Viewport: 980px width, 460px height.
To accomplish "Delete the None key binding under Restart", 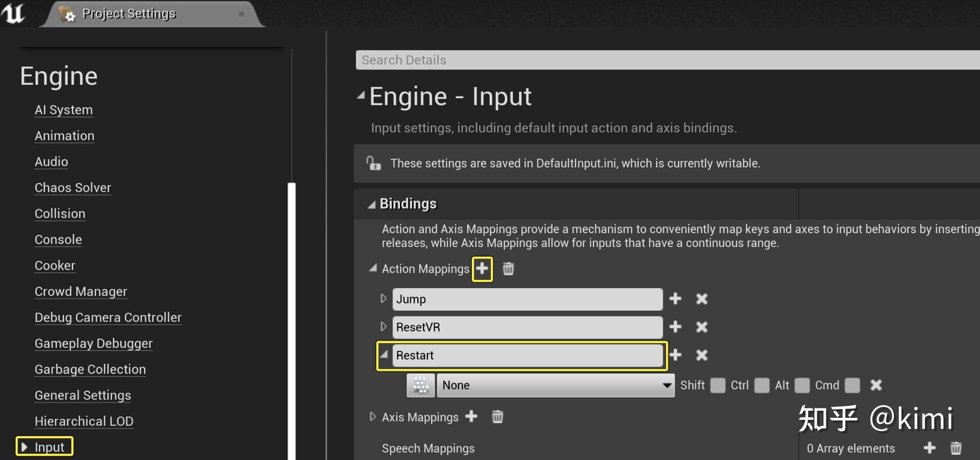I will coord(876,385).
